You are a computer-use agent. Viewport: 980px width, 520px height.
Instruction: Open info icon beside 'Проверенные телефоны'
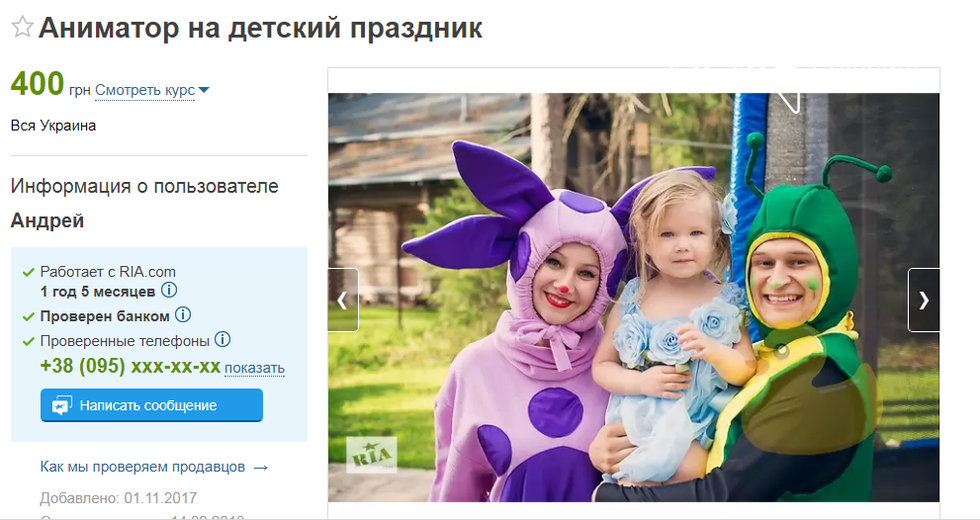[x=223, y=339]
